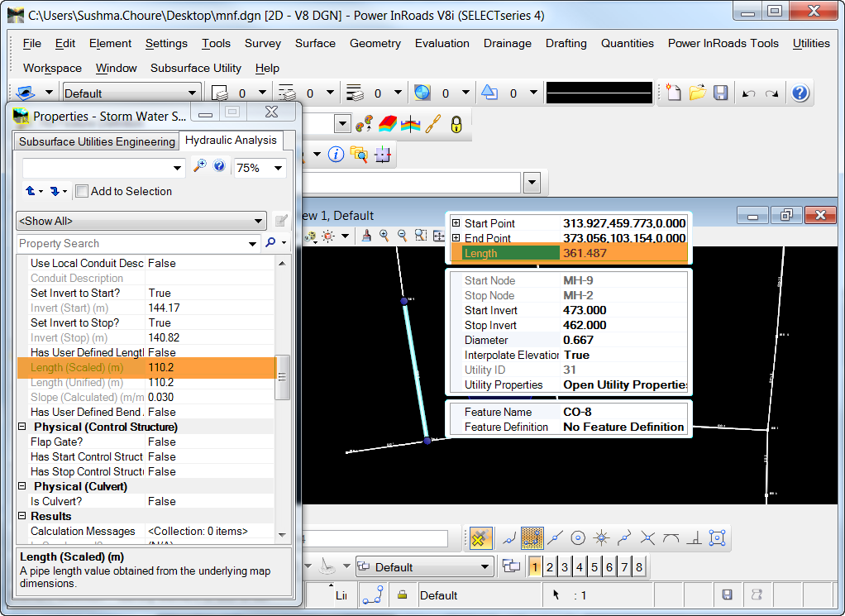Click the padlock Lock icon in the toolbar
Viewport: 845px width, 616px height.
[456, 124]
